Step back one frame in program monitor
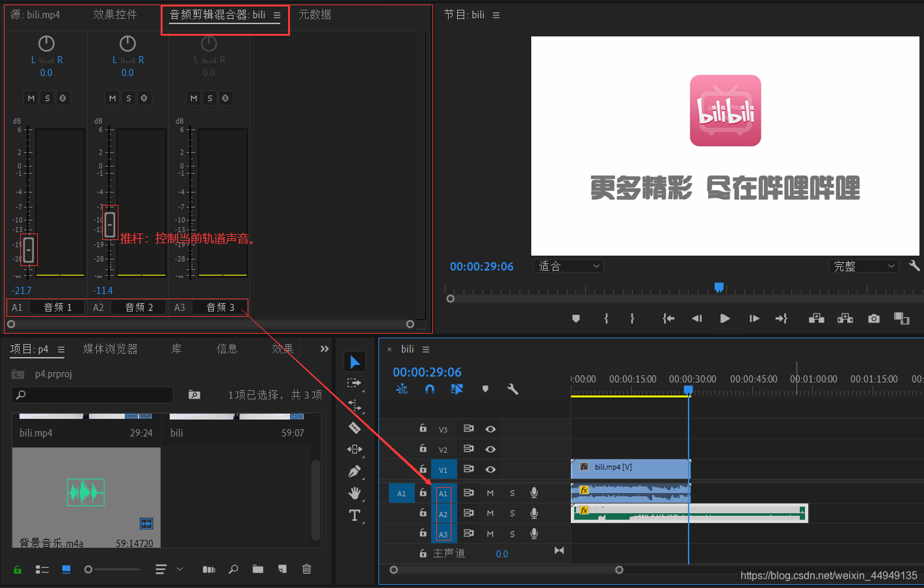Image resolution: width=924 pixels, height=588 pixels. point(696,319)
